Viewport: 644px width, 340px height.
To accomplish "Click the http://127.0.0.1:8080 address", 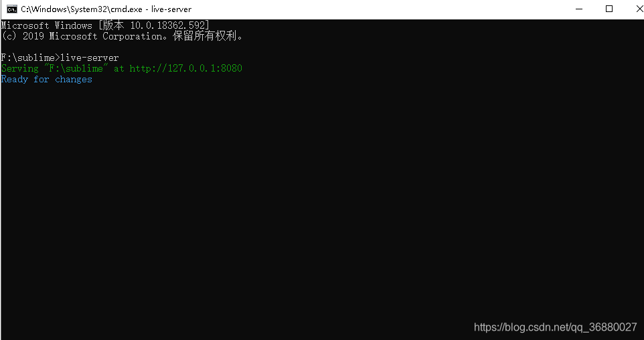I will tap(185, 68).
